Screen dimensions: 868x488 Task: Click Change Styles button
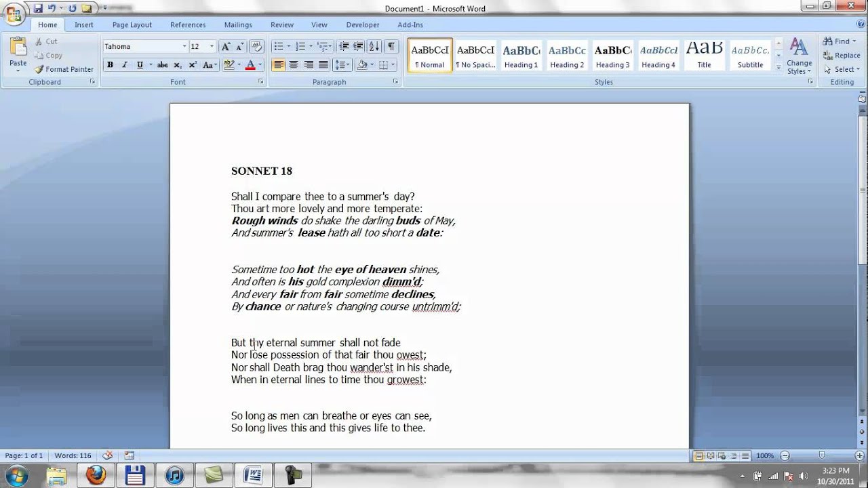coord(799,56)
